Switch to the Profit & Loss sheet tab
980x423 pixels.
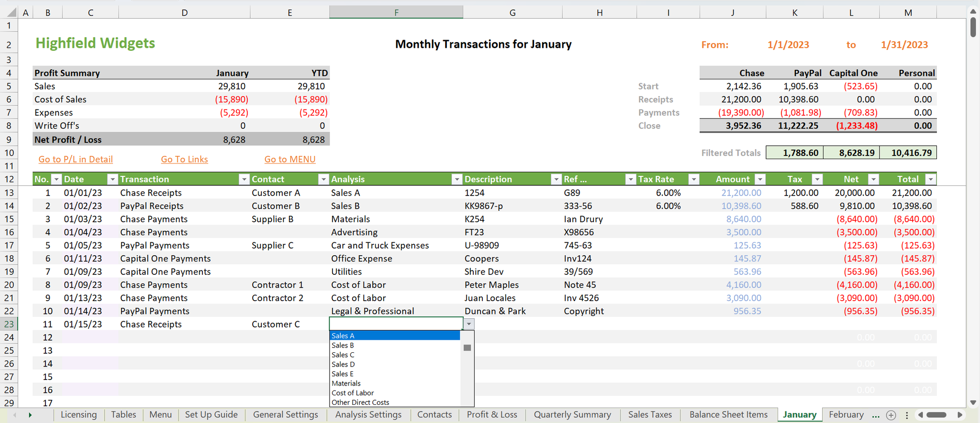491,415
